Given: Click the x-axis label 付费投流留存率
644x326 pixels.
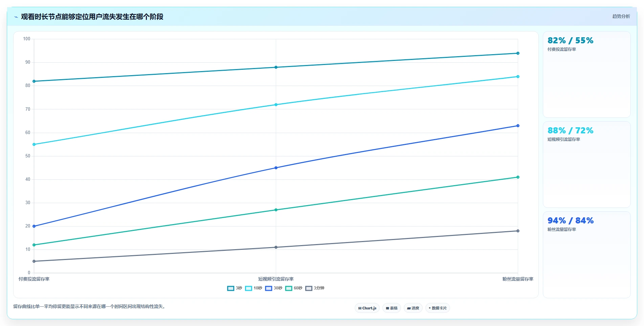Looking at the screenshot, I should point(34,279).
